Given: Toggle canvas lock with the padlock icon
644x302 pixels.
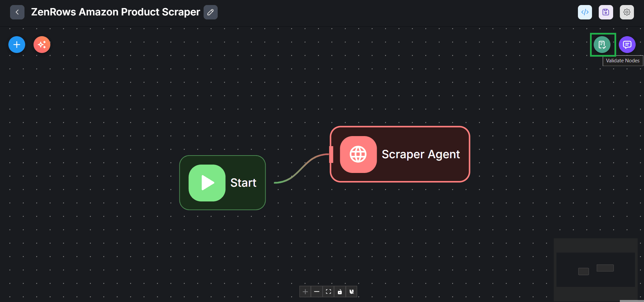Looking at the screenshot, I should (x=340, y=292).
